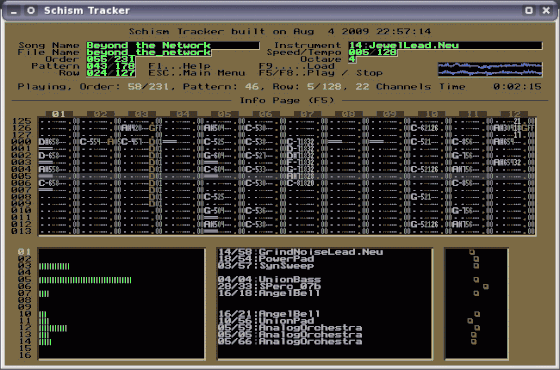This screenshot has height=370, width=560.
Task: Click the playing time 0:02:15
Action: pyautogui.click(x=518, y=87)
